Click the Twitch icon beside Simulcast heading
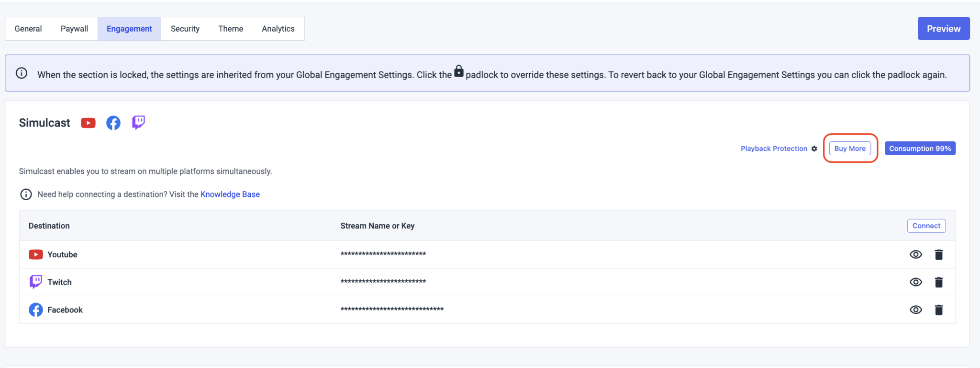The image size is (980, 368). (x=138, y=123)
